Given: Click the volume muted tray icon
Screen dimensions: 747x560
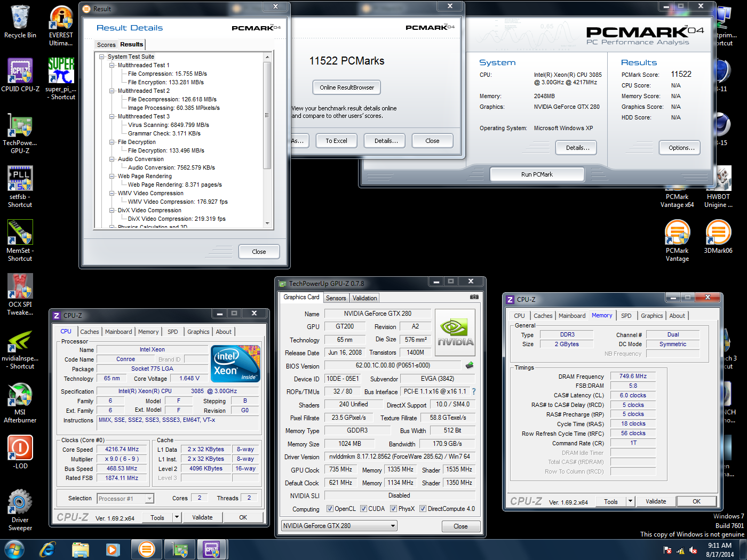Looking at the screenshot, I should point(693,550).
